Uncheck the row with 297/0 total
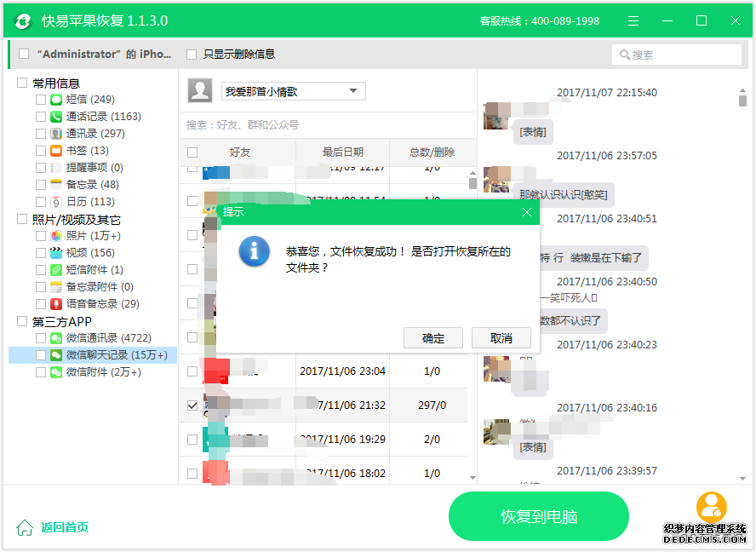The width and height of the screenshot is (756, 552). [x=192, y=405]
